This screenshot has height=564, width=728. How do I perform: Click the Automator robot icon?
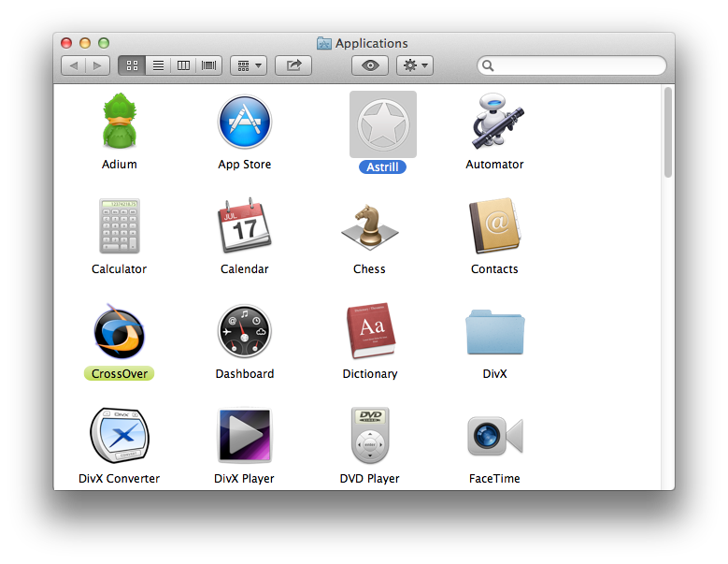(494, 123)
